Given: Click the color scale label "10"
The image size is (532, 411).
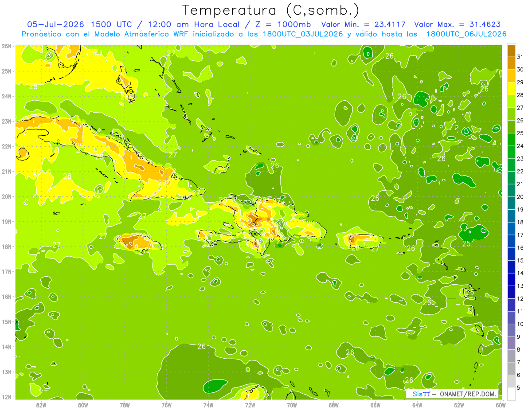Looking at the screenshot, I should pyautogui.click(x=520, y=324).
